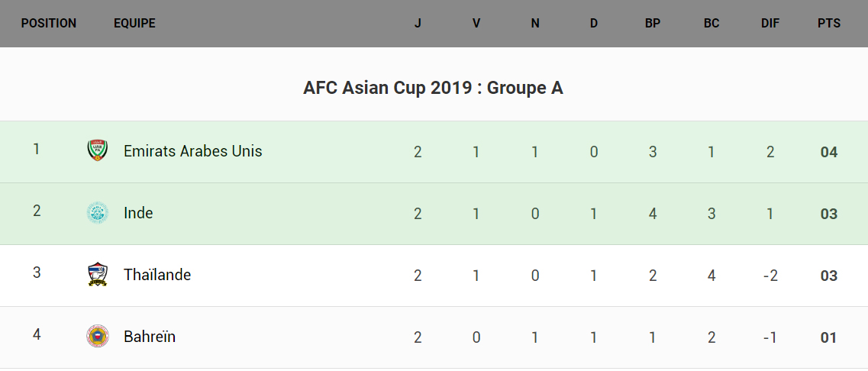Click the EQUIPE column header

[134, 24]
